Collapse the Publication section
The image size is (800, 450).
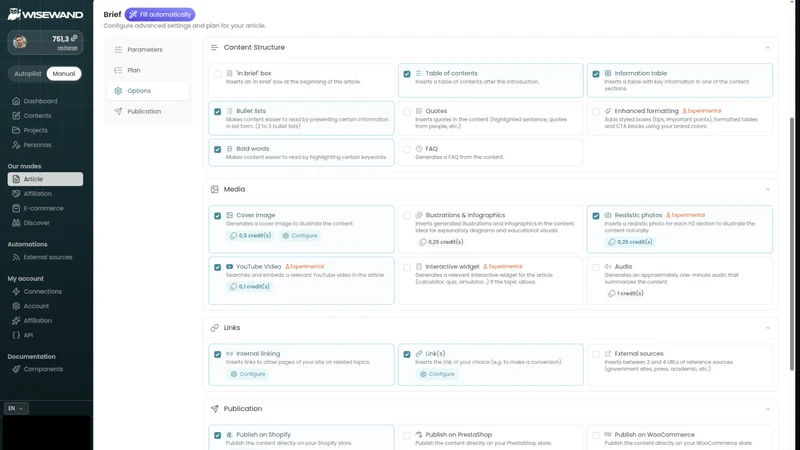[767, 409]
